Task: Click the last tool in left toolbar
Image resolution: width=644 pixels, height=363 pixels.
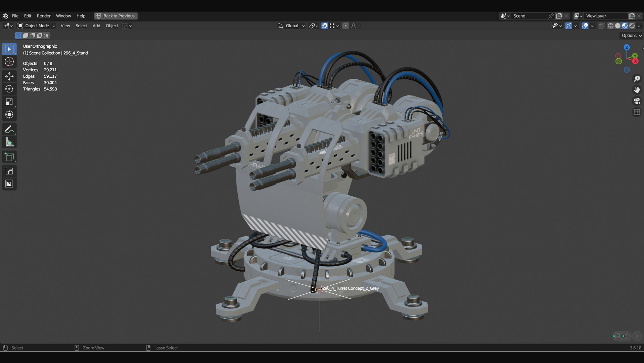Action: pyautogui.click(x=9, y=184)
